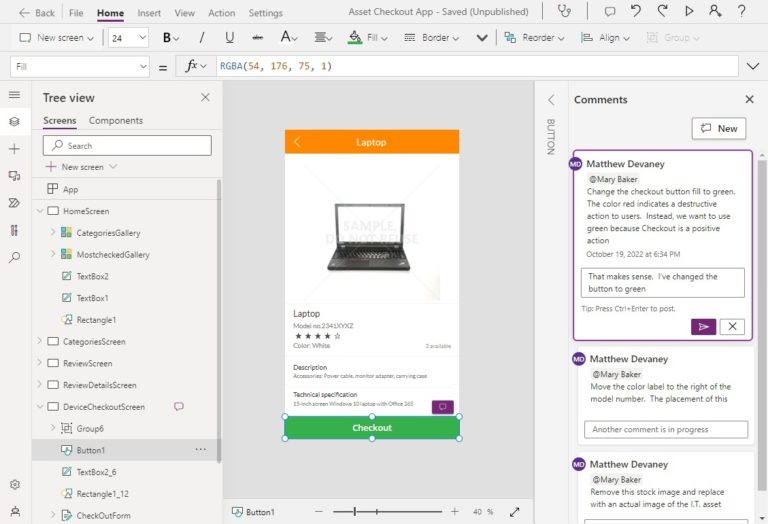
Task: Switch to the Components tab
Action: (116, 120)
